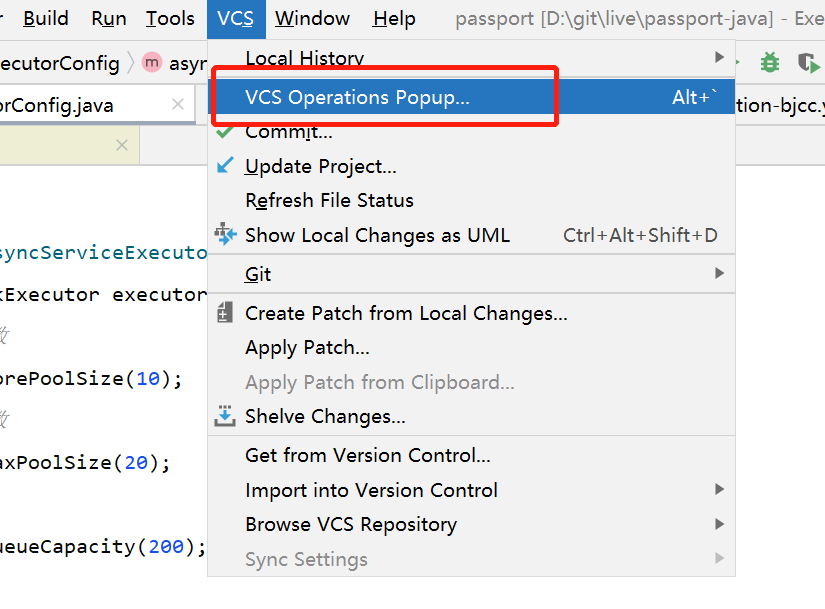Click the pink method icon in breadcrumb
The width and height of the screenshot is (825, 609).
(x=152, y=63)
